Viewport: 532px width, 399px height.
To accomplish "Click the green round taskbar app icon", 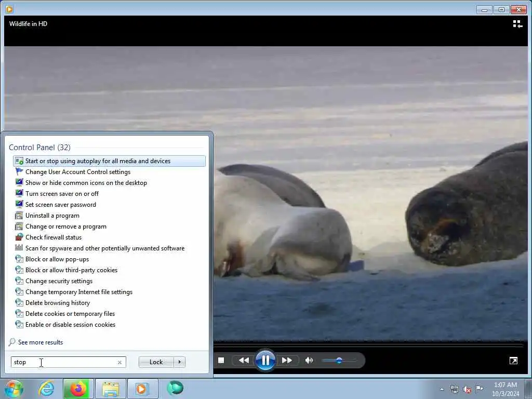I will tap(175, 388).
